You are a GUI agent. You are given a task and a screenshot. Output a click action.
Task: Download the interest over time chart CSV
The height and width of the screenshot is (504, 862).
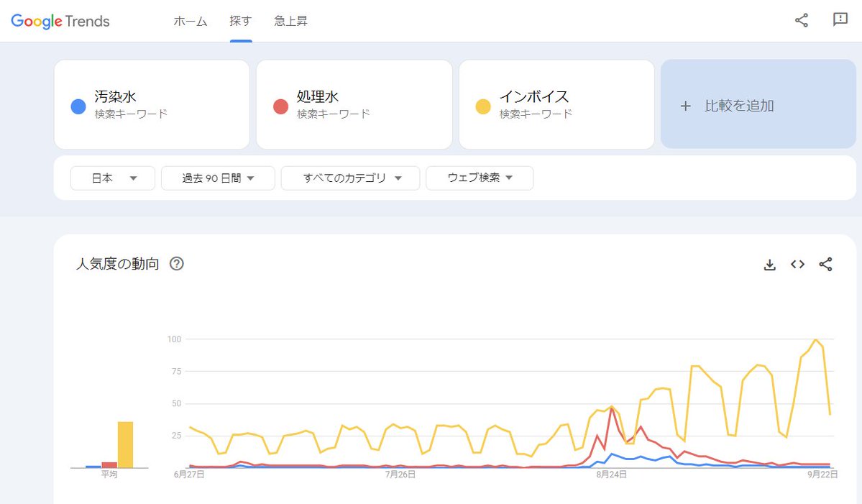(770, 265)
